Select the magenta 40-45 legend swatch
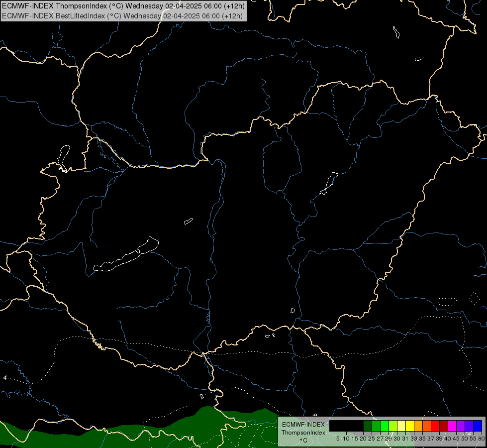The height and width of the screenshot is (448, 487). click(452, 426)
